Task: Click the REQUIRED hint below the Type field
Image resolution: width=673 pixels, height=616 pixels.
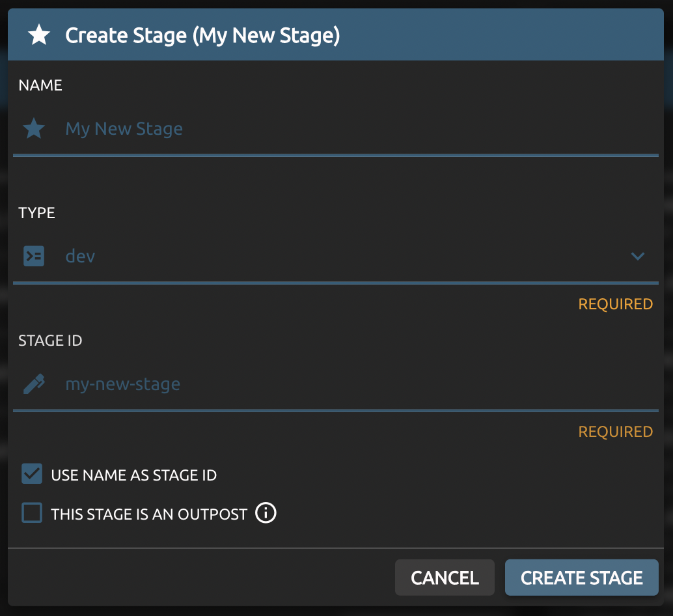Action: (x=615, y=304)
